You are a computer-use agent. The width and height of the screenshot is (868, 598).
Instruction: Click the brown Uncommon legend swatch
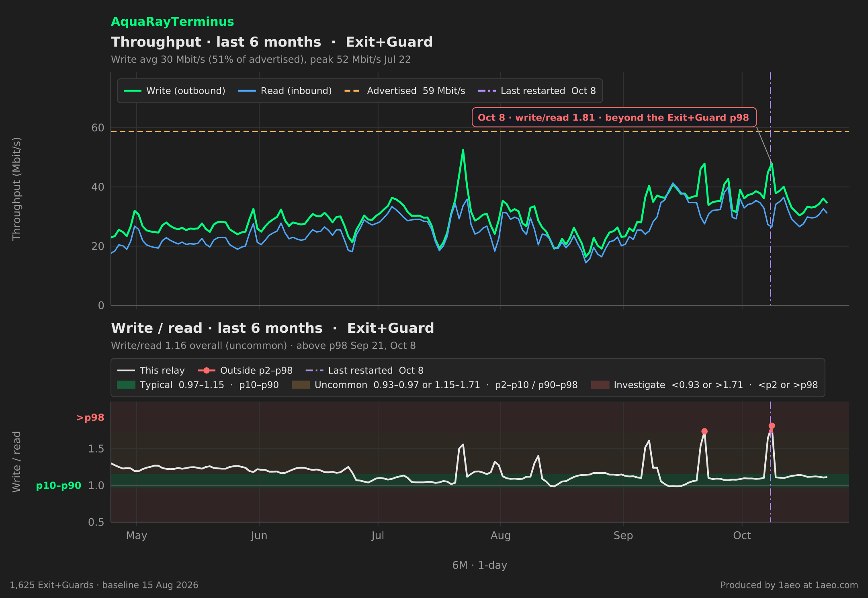[301, 385]
